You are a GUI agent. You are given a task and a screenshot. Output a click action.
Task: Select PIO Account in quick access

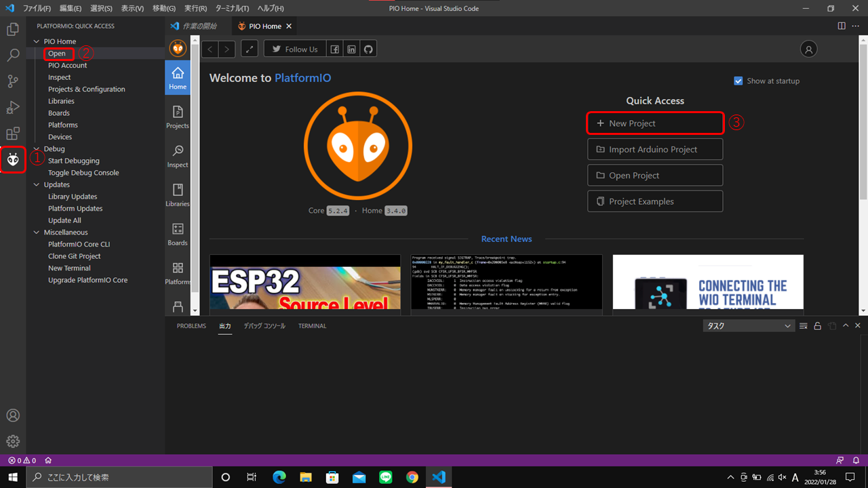click(x=67, y=66)
